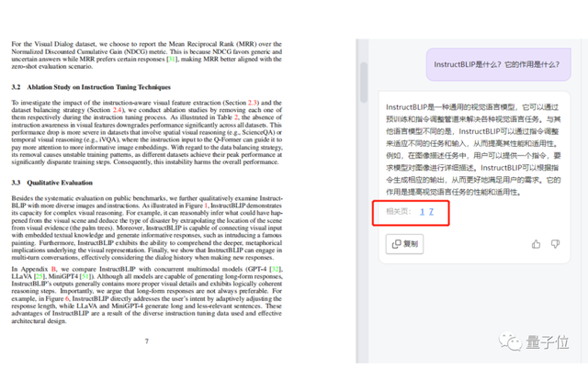Click heading '3.2 Ablation Study on Instruction Tuning Techniques'
This screenshot has height=368, width=588.
[91, 87]
